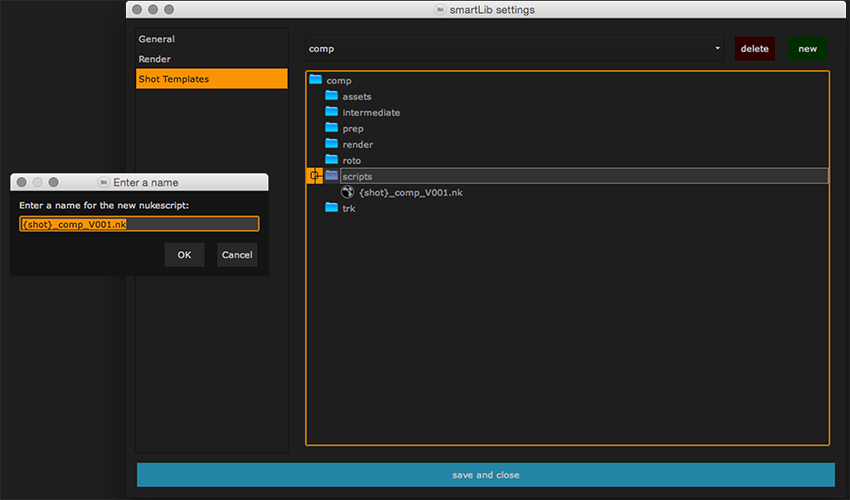The image size is (850, 500).
Task: Click the roto folder icon
Action: point(332,160)
